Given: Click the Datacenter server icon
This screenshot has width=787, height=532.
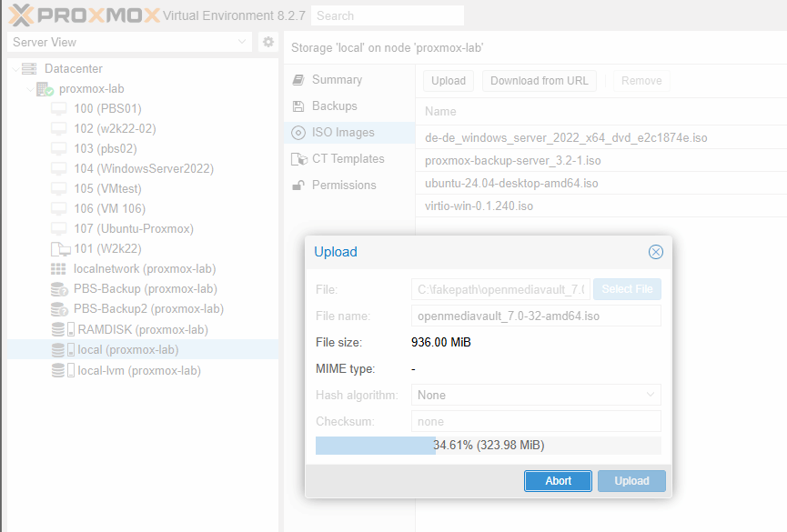Looking at the screenshot, I should [29, 69].
